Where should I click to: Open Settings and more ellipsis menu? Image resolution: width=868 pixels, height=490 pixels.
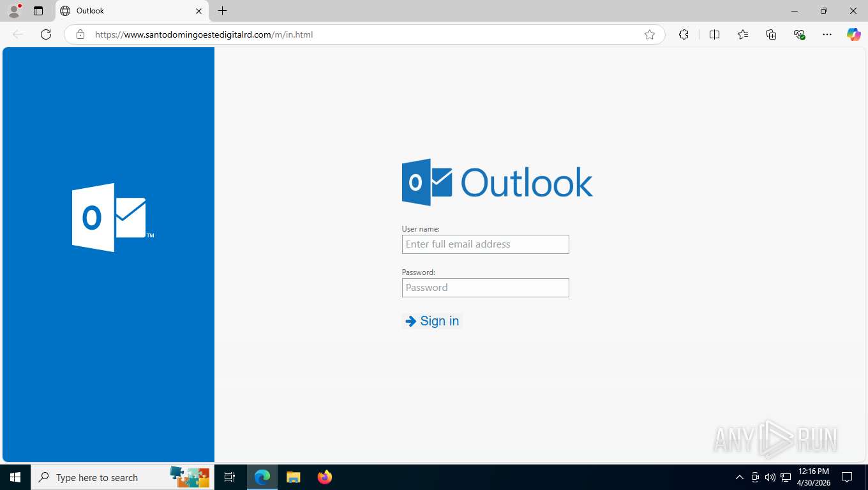(x=827, y=34)
